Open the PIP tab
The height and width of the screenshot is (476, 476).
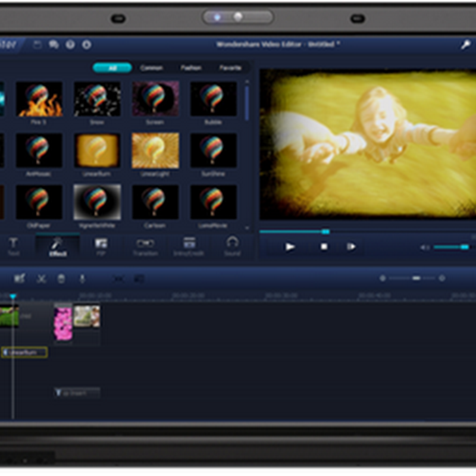(x=101, y=246)
